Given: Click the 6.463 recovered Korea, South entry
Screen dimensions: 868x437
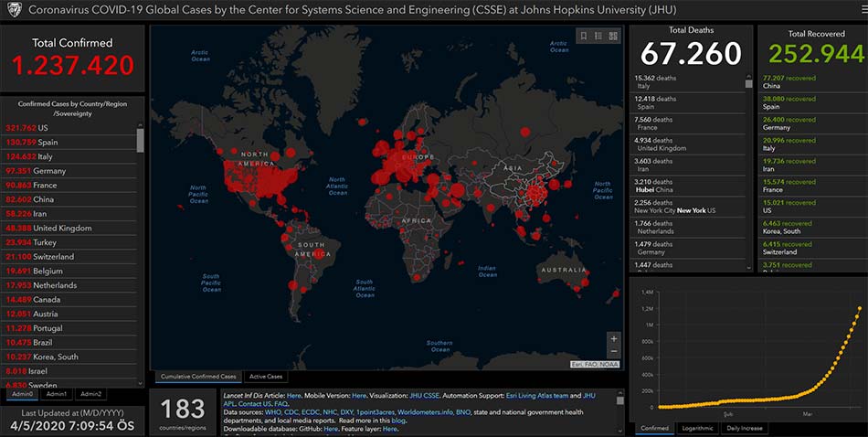Looking at the screenshot, I should 811,227.
